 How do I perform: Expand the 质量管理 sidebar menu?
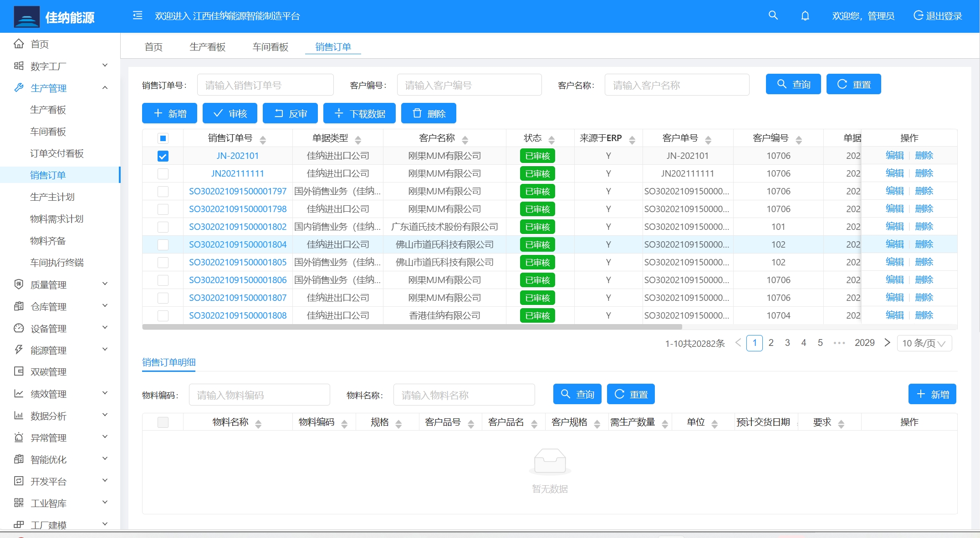tap(105, 284)
